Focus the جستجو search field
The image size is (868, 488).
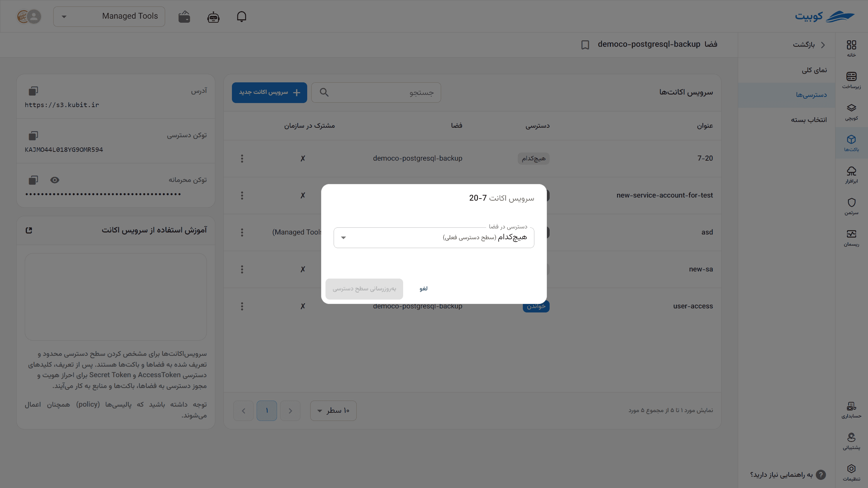[x=376, y=93]
